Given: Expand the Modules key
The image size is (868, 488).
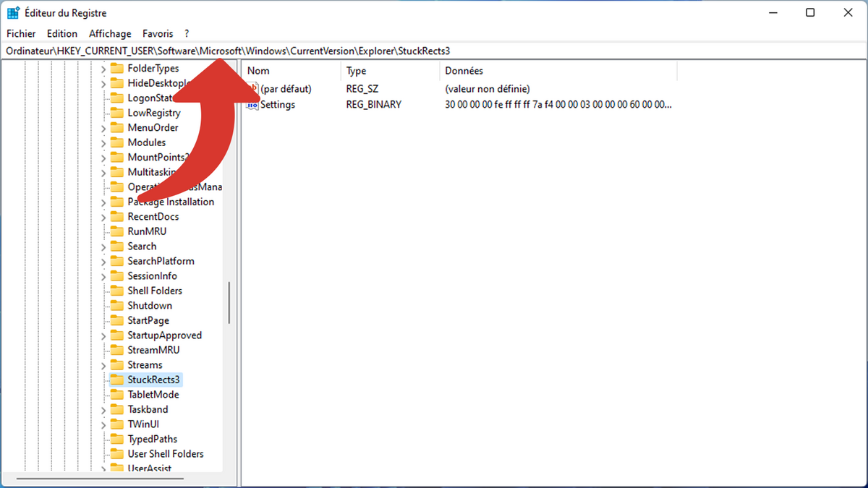Looking at the screenshot, I should [103, 143].
